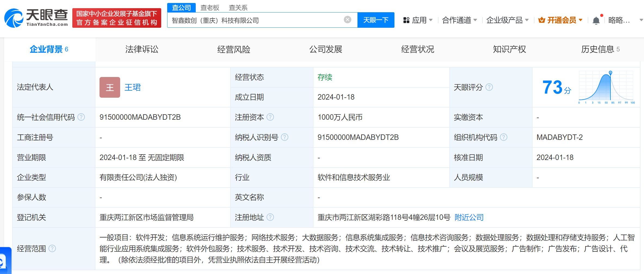Viewport: 644px width, 274px height.
Task: Click the 经营范围 description text
Action: coord(367,249)
